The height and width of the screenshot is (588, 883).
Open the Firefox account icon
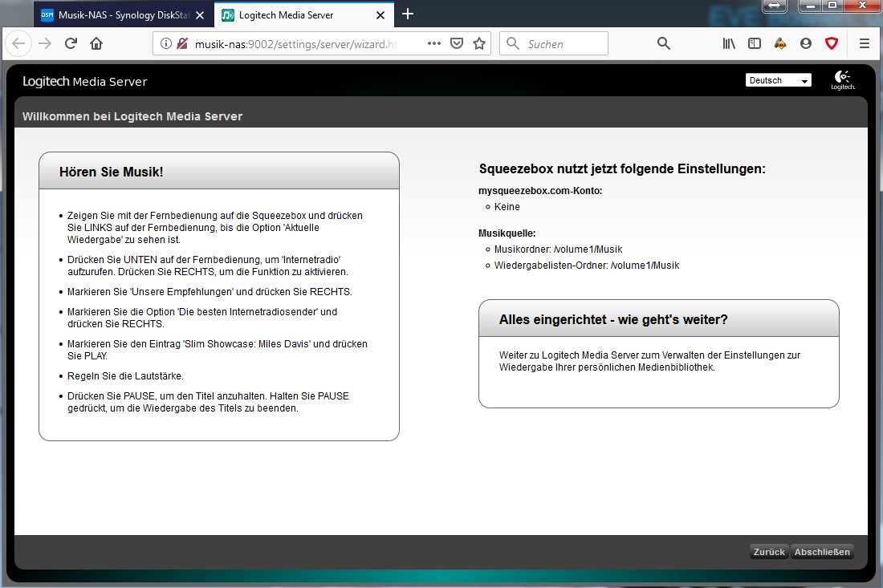click(x=806, y=43)
